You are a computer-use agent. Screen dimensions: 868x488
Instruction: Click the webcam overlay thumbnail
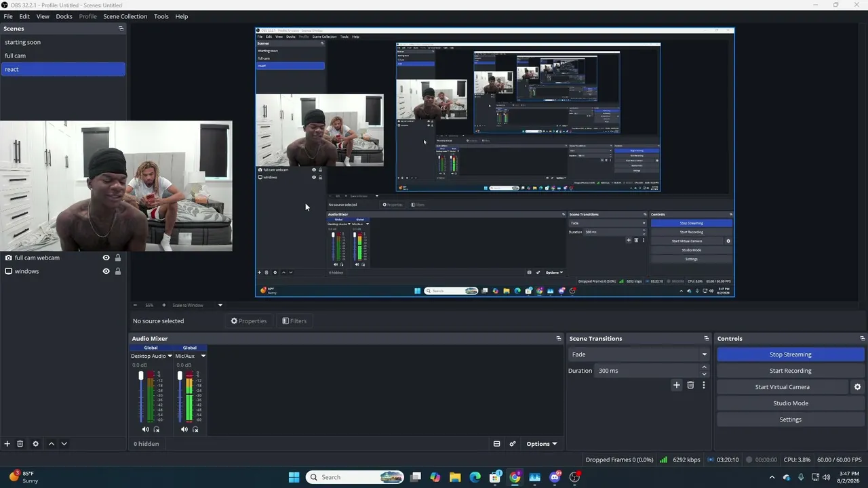tap(116, 186)
